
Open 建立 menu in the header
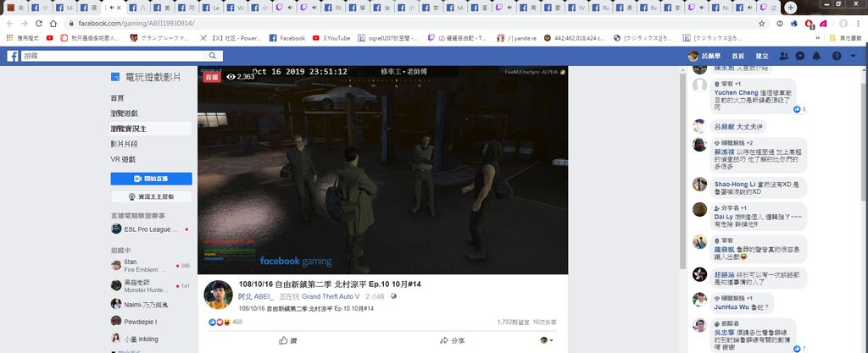pyautogui.click(x=762, y=57)
